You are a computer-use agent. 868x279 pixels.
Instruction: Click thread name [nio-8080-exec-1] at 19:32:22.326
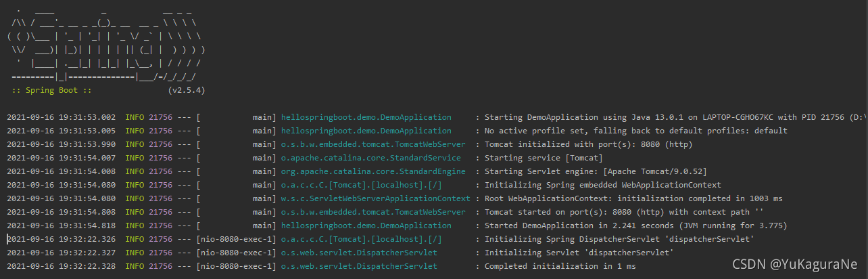tap(237, 239)
